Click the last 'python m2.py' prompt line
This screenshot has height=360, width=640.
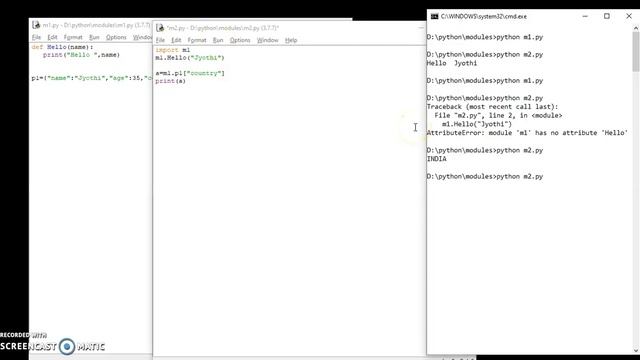[485, 176]
